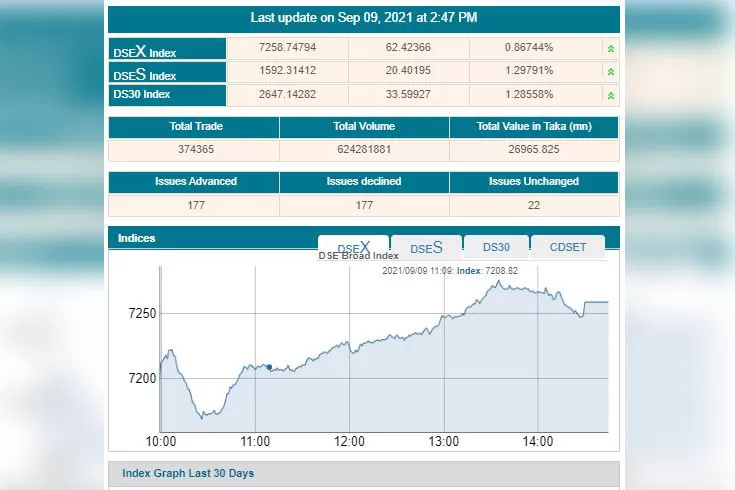Click the DSEX change 62.42366
The height and width of the screenshot is (490, 735).
408,47
